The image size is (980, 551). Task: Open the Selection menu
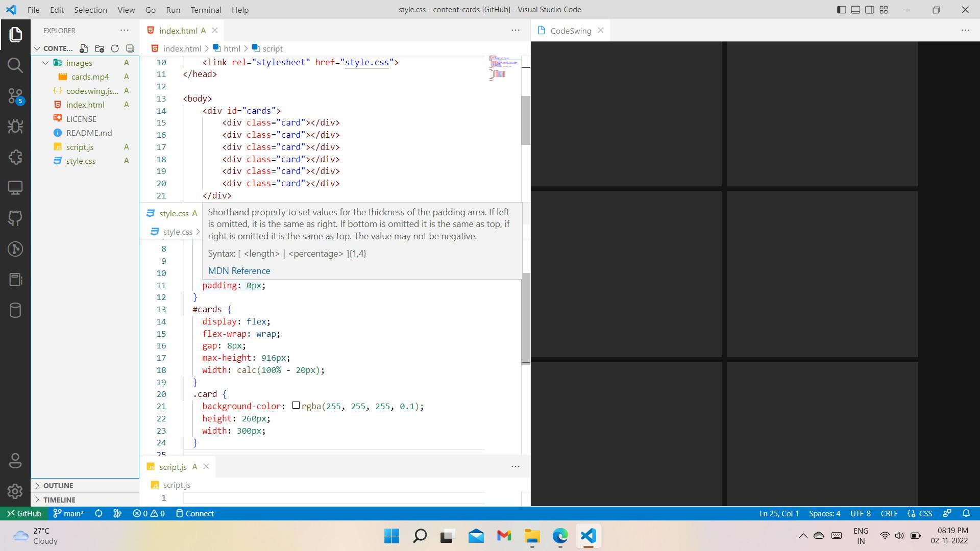[x=90, y=10]
